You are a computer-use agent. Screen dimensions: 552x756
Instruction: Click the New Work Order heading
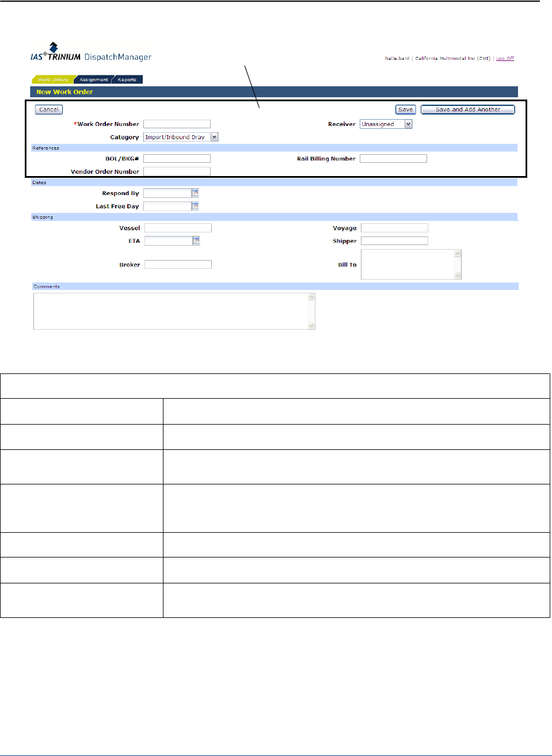click(x=64, y=92)
